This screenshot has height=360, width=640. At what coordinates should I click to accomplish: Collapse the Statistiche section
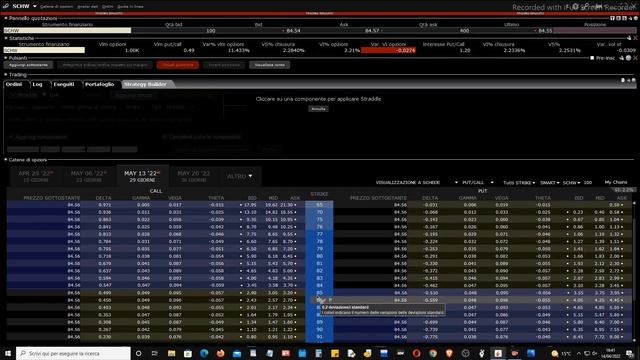click(6, 38)
